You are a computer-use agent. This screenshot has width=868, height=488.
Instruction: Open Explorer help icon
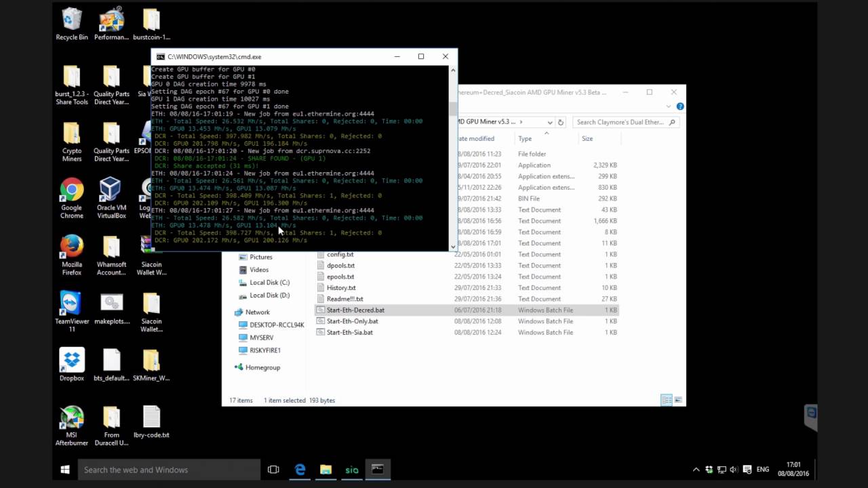point(679,106)
